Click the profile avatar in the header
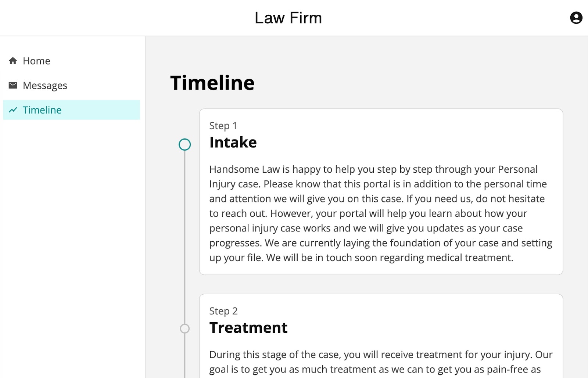Viewport: 588px width, 378px height. 576,17
